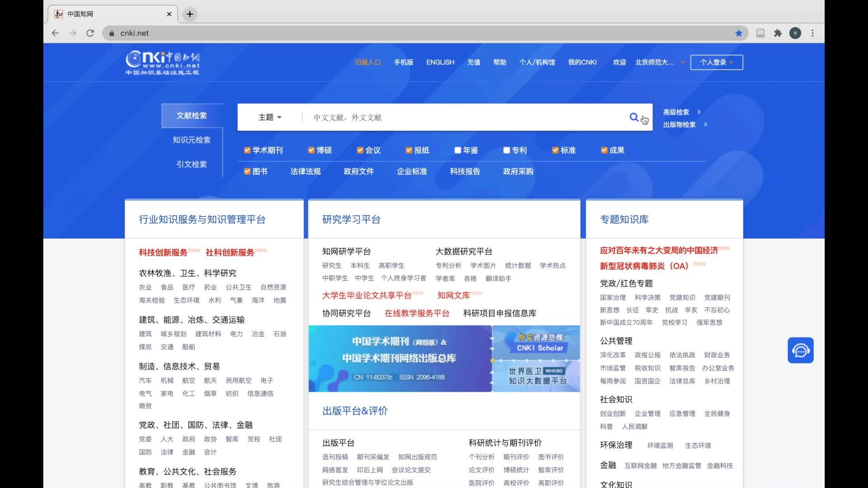
Task: Bookmark this page with star icon
Action: click(x=739, y=33)
